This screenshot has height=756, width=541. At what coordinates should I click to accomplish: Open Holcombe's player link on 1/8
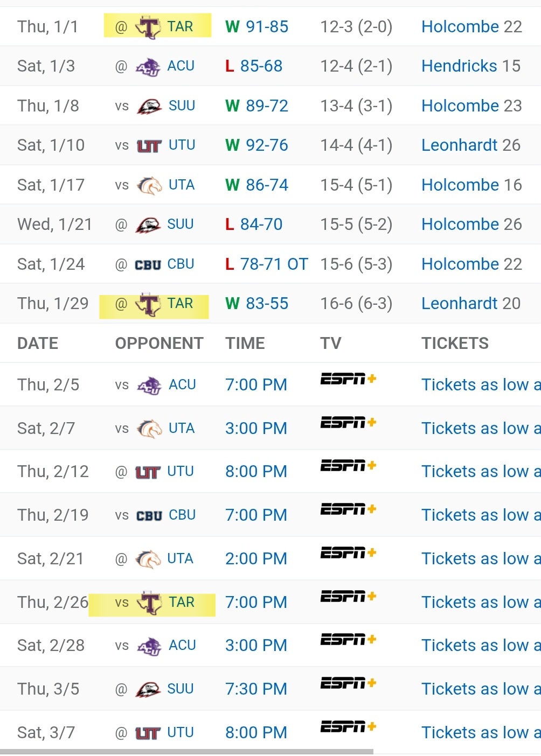pos(460,106)
